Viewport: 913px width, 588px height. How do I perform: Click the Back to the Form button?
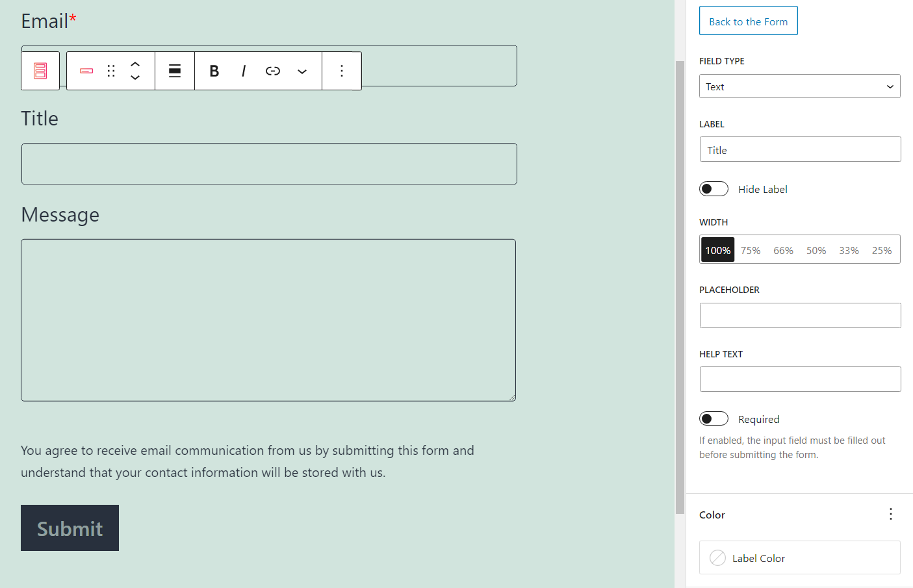coord(748,20)
